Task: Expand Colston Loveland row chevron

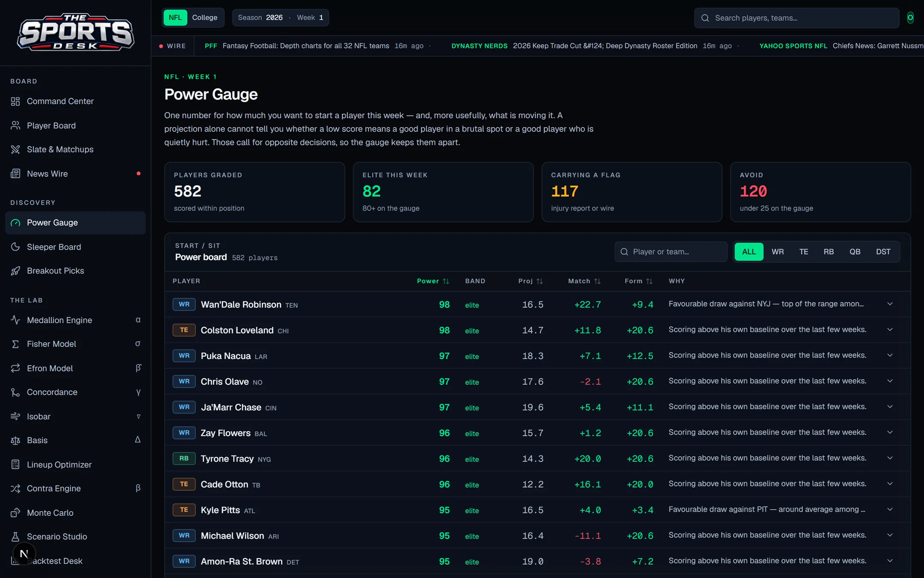Action: pyautogui.click(x=890, y=330)
